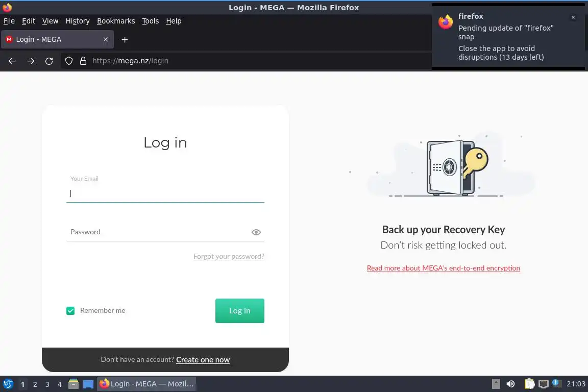The height and width of the screenshot is (392, 588).
Task: Switch to workspace 3 in taskbar
Action: (x=47, y=384)
